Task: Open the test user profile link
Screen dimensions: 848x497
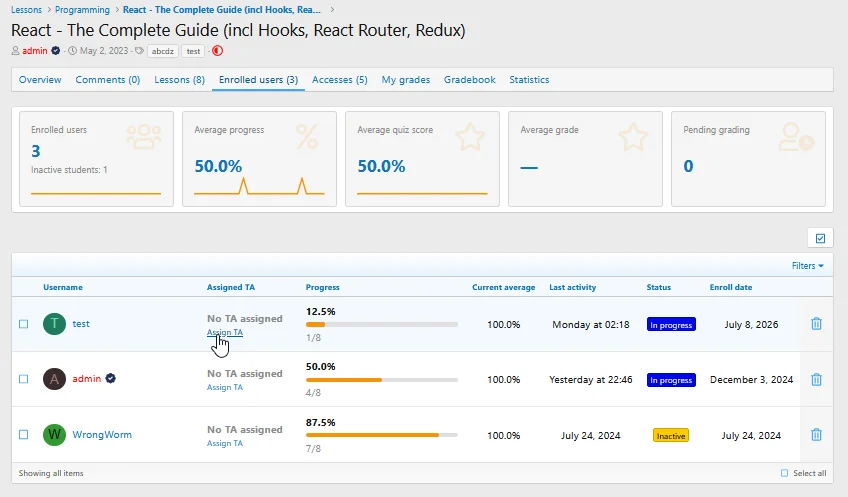Action: [81, 324]
